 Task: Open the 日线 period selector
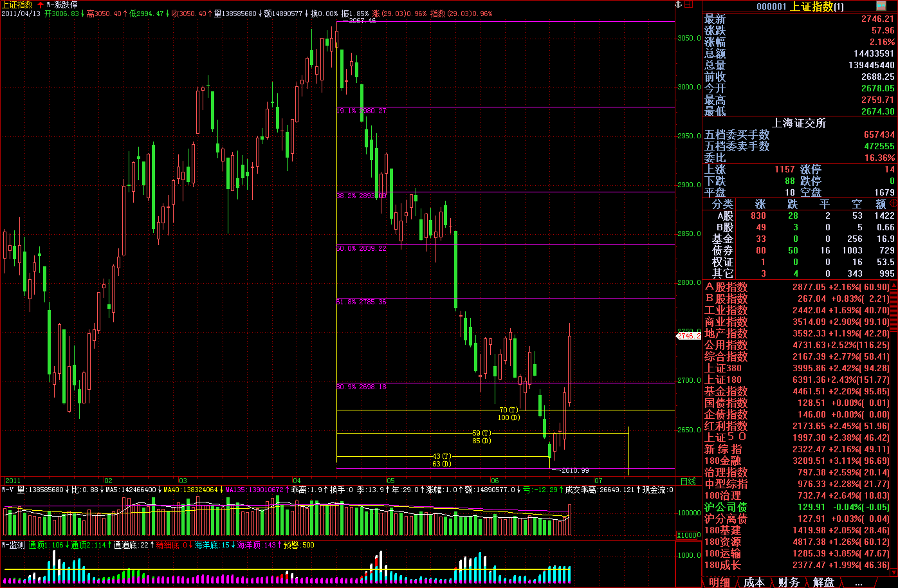[x=688, y=481]
